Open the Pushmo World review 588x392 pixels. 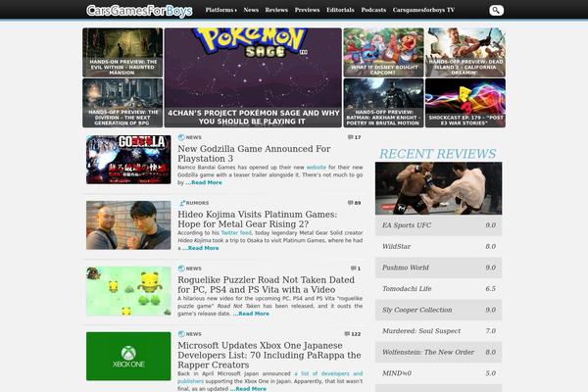coord(438,268)
